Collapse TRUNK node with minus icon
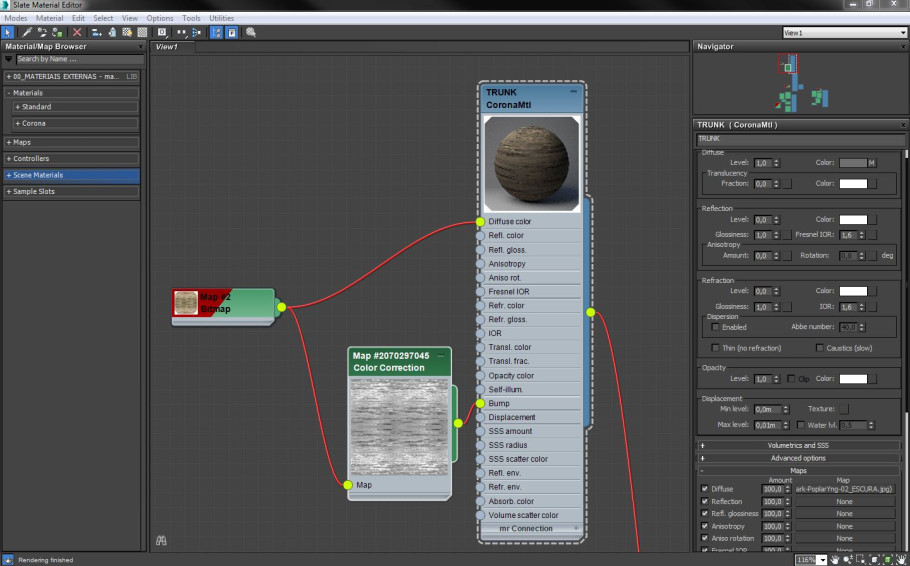 (573, 92)
